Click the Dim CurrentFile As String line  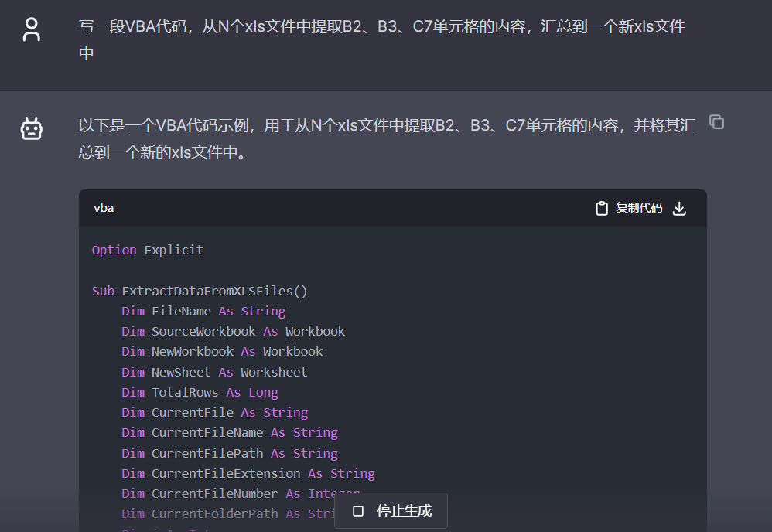214,412
